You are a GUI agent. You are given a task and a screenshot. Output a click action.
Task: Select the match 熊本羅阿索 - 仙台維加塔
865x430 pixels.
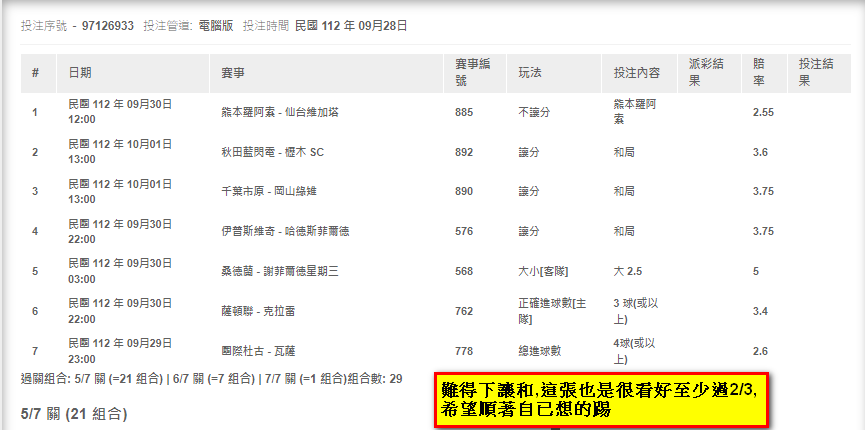pyautogui.click(x=279, y=112)
